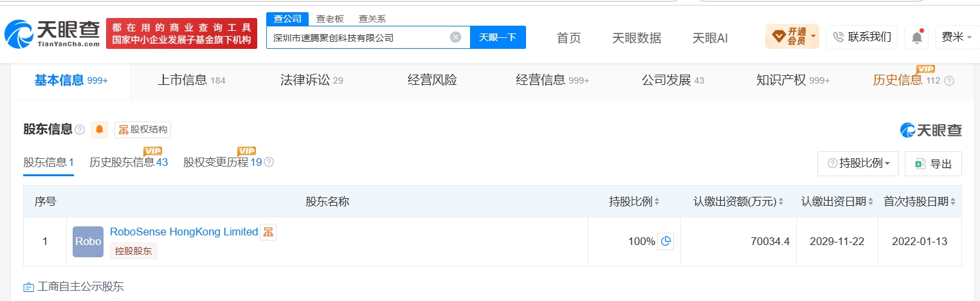
Task: Switch to 知识产权 tab
Action: click(x=793, y=80)
